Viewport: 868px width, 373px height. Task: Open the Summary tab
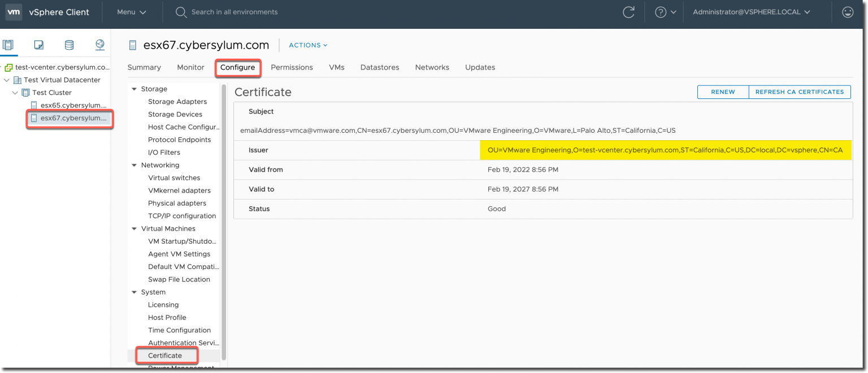(x=144, y=67)
